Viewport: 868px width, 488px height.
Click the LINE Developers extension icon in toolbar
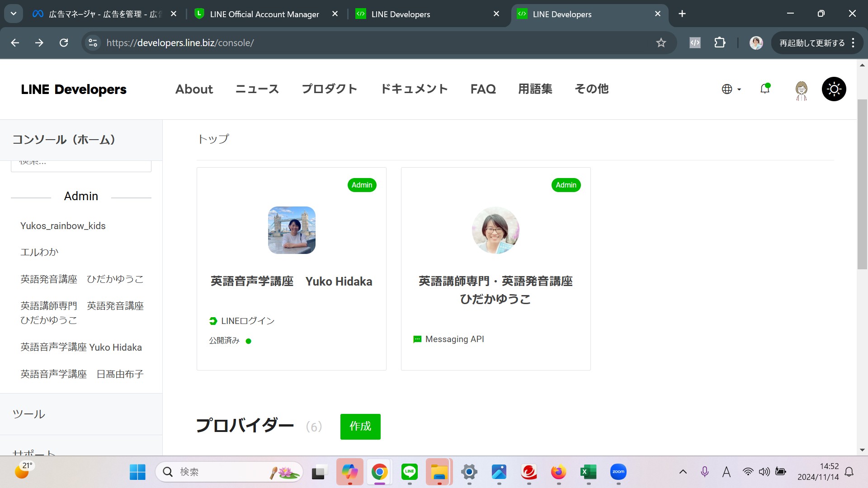click(x=695, y=42)
